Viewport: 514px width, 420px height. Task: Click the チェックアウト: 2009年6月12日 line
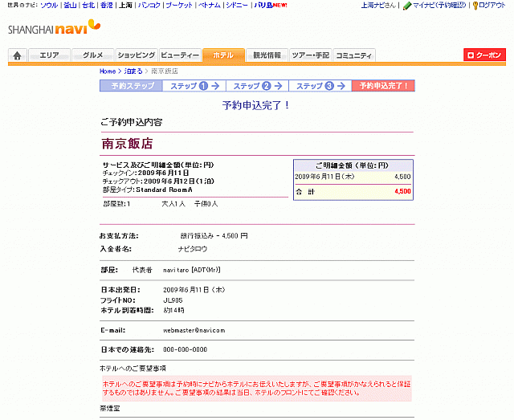coord(158,181)
